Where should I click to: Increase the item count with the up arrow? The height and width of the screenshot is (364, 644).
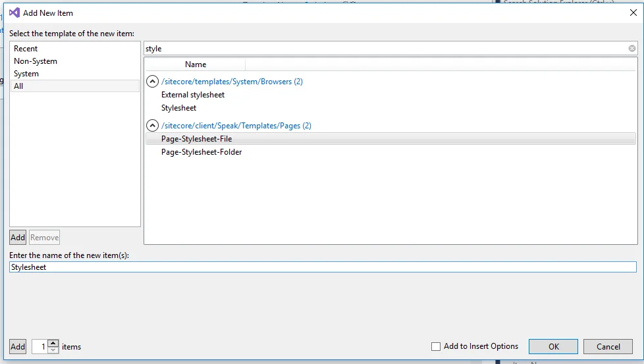click(x=53, y=343)
